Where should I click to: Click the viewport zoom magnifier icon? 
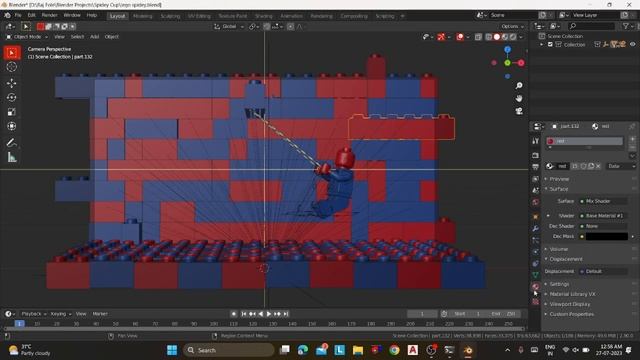[x=519, y=86]
